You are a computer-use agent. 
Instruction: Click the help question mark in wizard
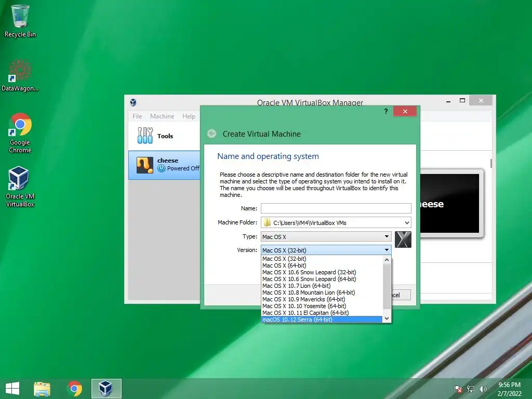pyautogui.click(x=386, y=111)
